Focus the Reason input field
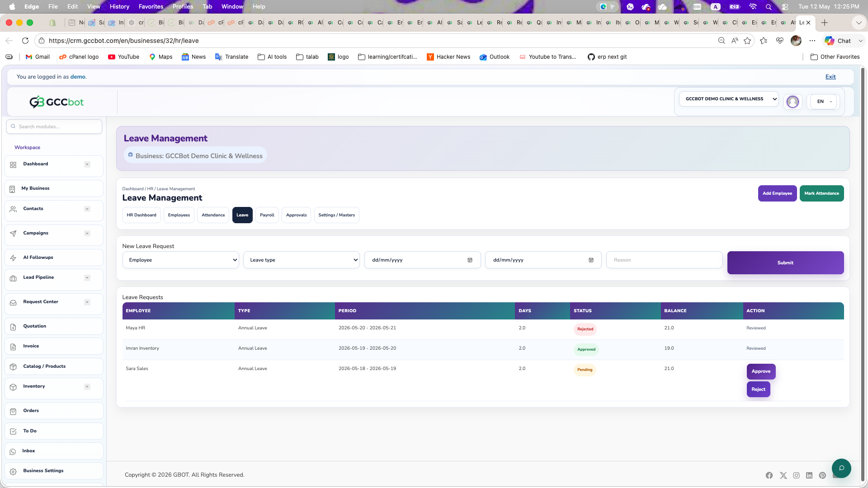 point(665,260)
